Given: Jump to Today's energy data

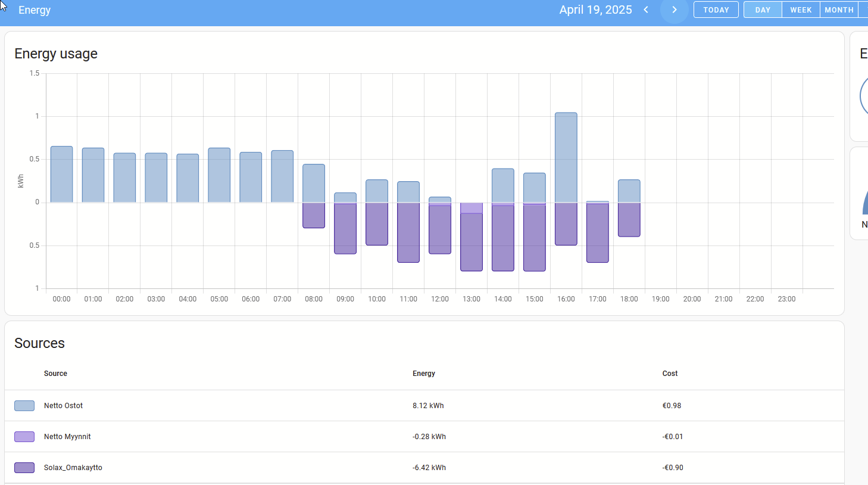Looking at the screenshot, I should click(x=716, y=10).
